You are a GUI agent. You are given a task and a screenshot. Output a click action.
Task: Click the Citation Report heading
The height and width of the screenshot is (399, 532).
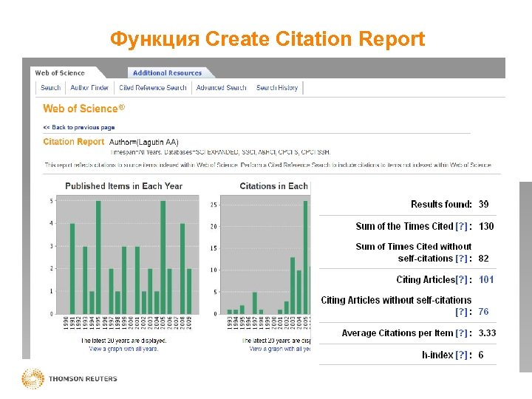74,142
